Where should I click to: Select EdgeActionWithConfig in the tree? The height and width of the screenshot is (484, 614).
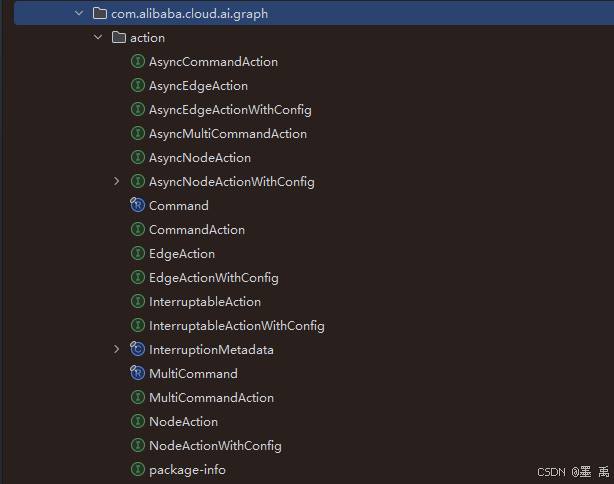[214, 278]
